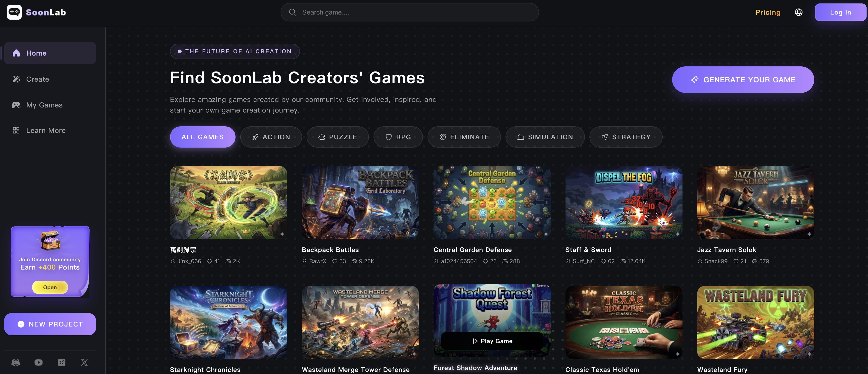Click sparkle badge on Jazz Tavern Solok thumbnail
The width and height of the screenshot is (868, 374).
pyautogui.click(x=809, y=234)
